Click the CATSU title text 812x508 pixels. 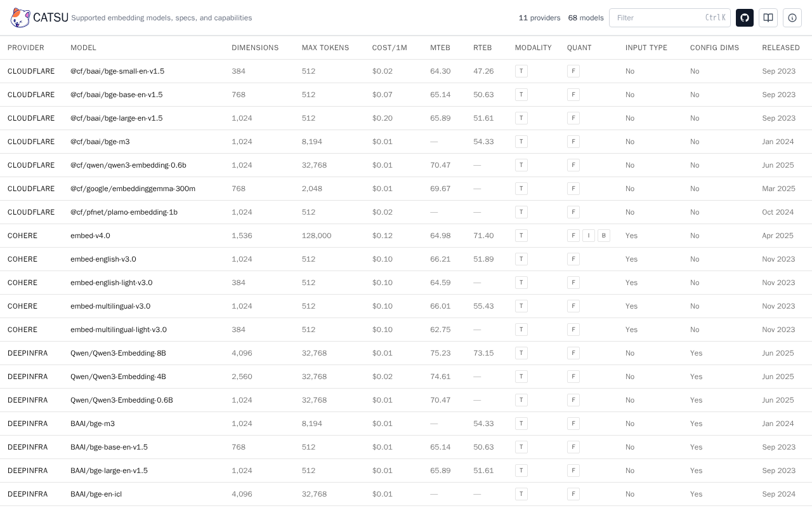51,18
